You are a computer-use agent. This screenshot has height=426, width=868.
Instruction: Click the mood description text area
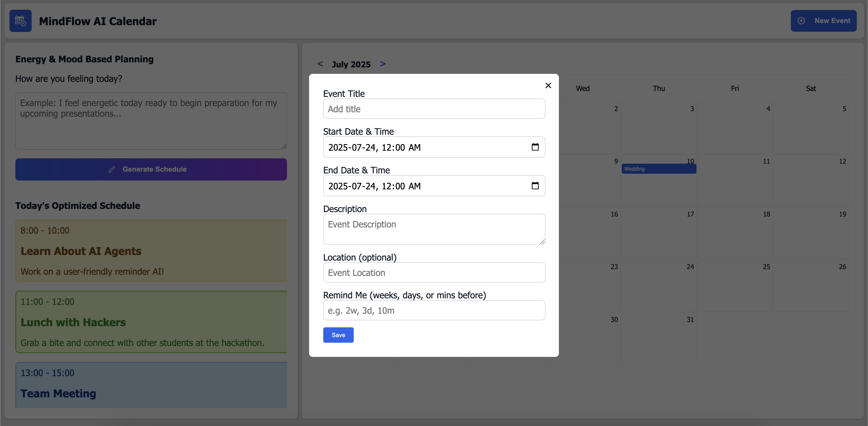151,121
